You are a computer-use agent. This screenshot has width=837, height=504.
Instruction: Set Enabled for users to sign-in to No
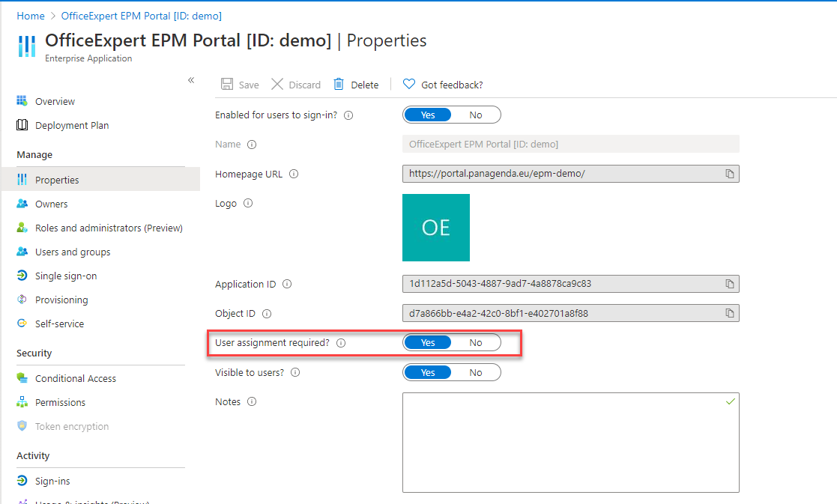(476, 115)
